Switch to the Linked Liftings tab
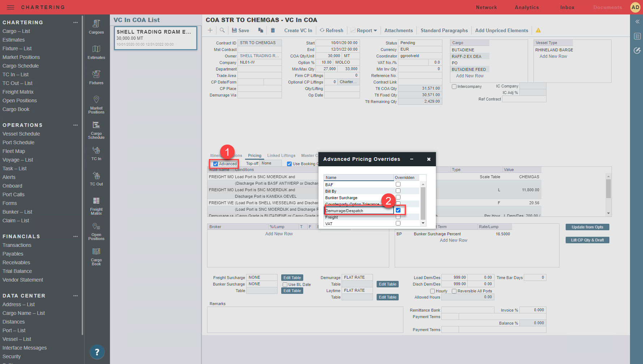 click(x=281, y=155)
